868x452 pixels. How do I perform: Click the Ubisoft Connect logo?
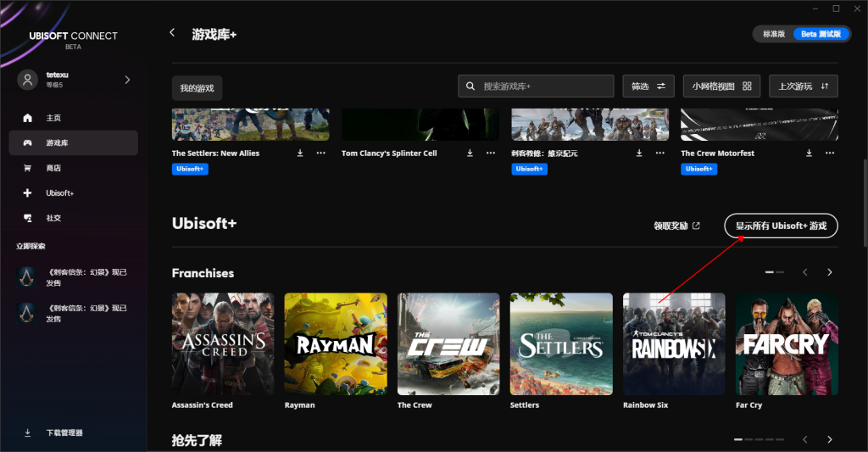(x=73, y=40)
